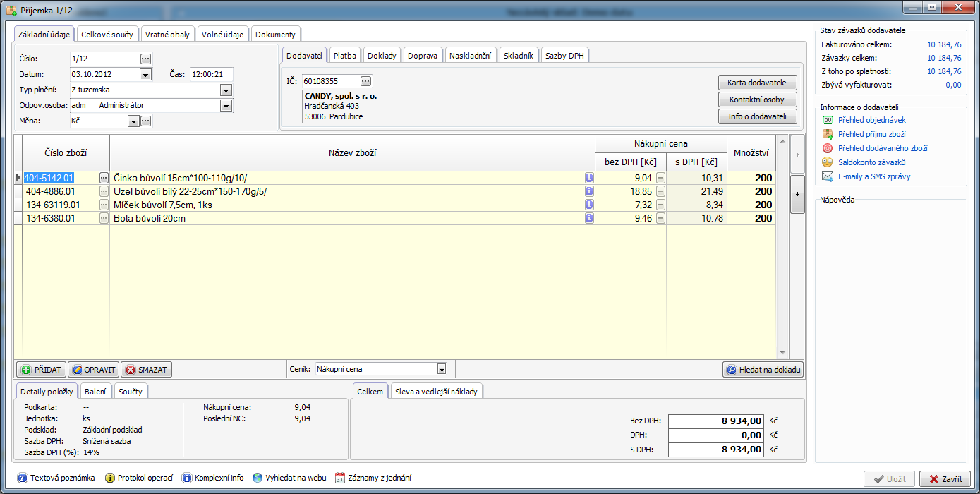Image resolution: width=980 pixels, height=494 pixels.
Task: Switch to Balení tab
Action: pos(95,392)
